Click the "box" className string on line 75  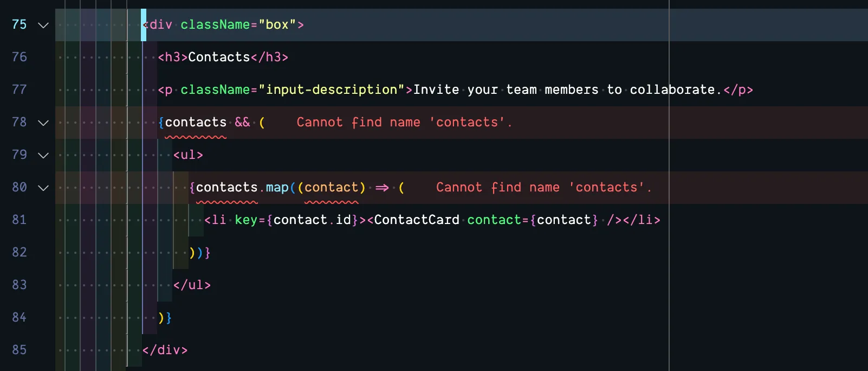[277, 25]
